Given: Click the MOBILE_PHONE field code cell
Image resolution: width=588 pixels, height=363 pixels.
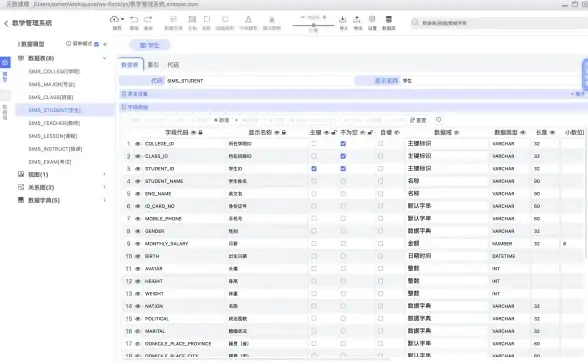Looking at the screenshot, I should coord(184,219).
